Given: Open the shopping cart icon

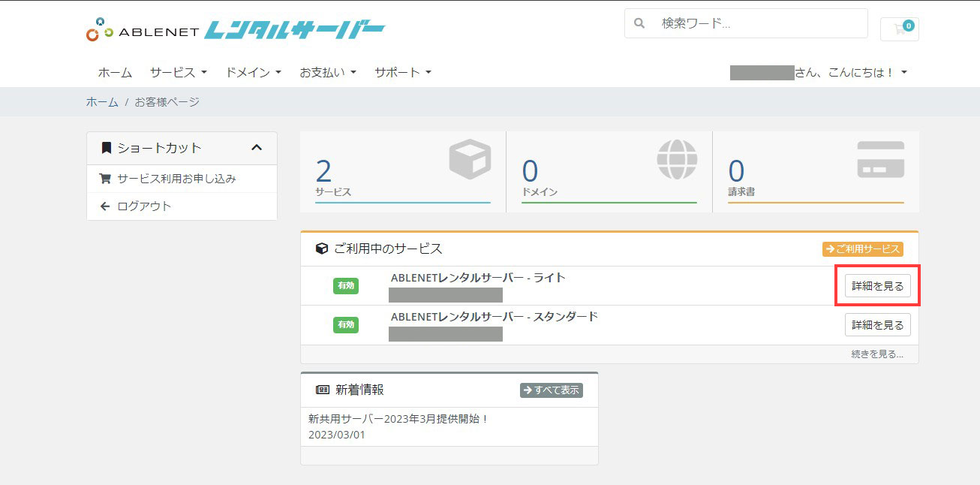Looking at the screenshot, I should click(900, 29).
